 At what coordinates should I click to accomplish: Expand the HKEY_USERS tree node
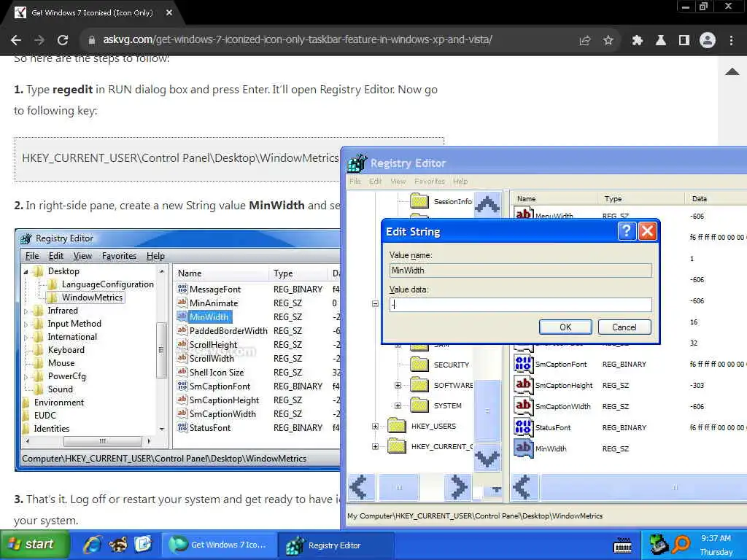376,426
